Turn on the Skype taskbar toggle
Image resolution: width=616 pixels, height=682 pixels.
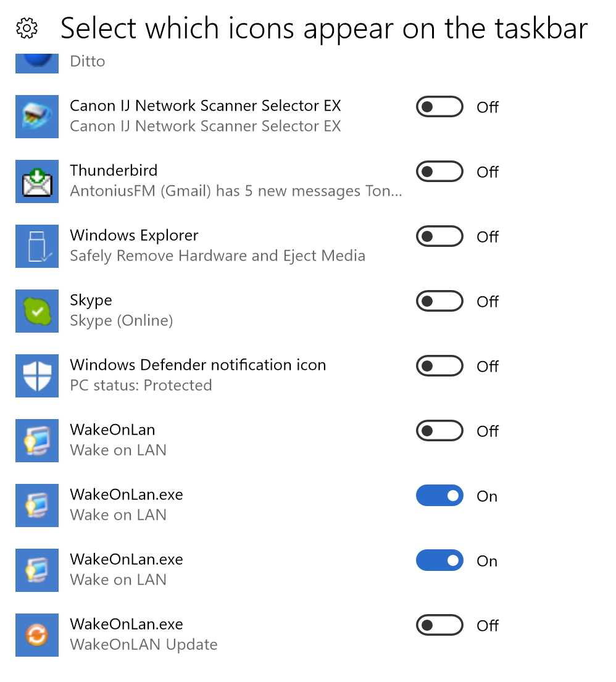439,301
